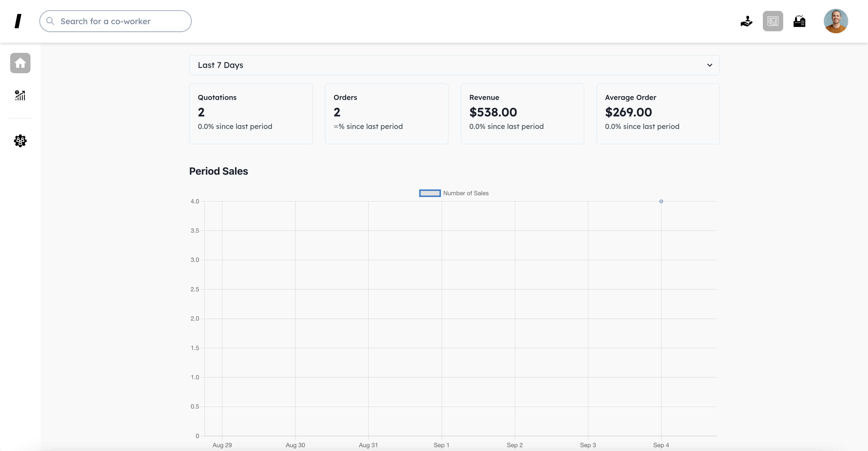Viewport: 868px width, 451px height.
Task: Click the magnifier search icon
Action: 50,21
